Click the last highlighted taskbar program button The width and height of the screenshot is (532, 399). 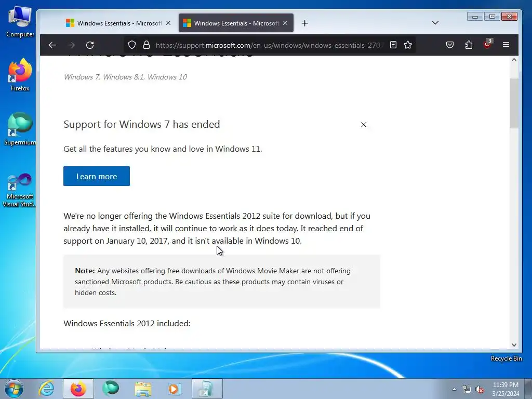point(207,389)
